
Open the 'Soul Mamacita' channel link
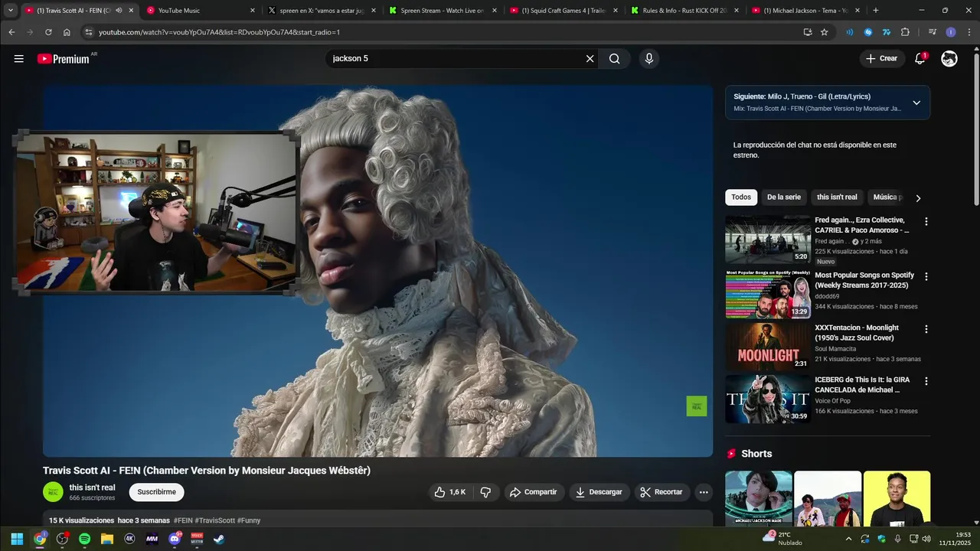[835, 349]
